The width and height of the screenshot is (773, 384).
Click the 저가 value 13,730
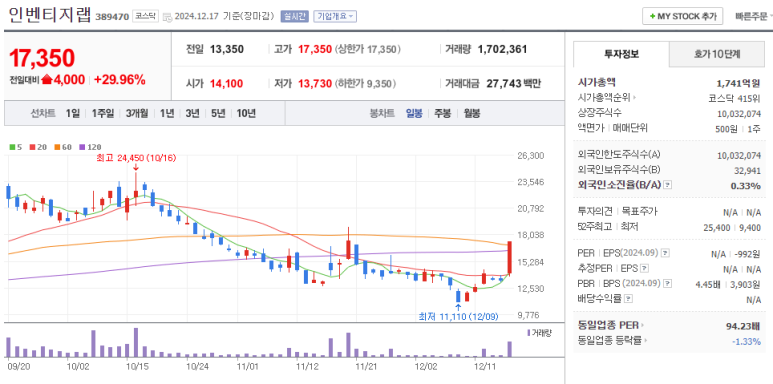[x=315, y=84]
